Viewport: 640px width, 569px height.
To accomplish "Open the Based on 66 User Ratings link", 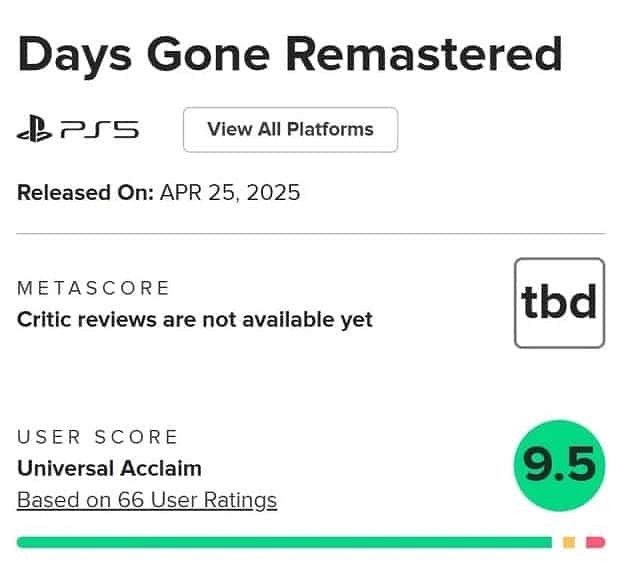I will coord(147,500).
